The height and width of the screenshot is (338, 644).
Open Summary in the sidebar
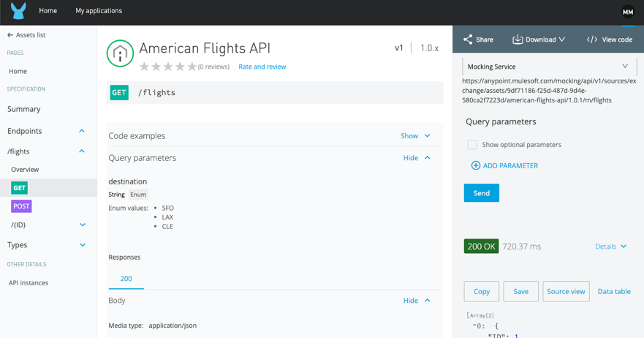click(24, 109)
